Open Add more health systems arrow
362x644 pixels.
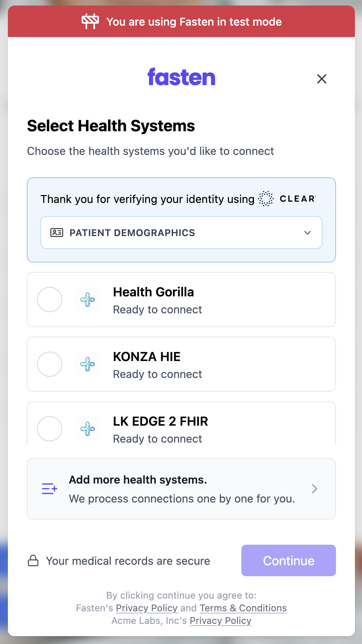coord(314,489)
